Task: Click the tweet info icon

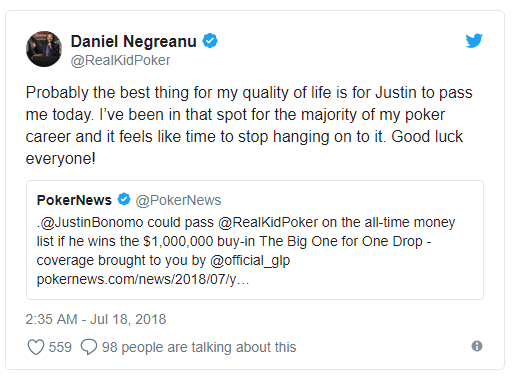Action: point(477,346)
